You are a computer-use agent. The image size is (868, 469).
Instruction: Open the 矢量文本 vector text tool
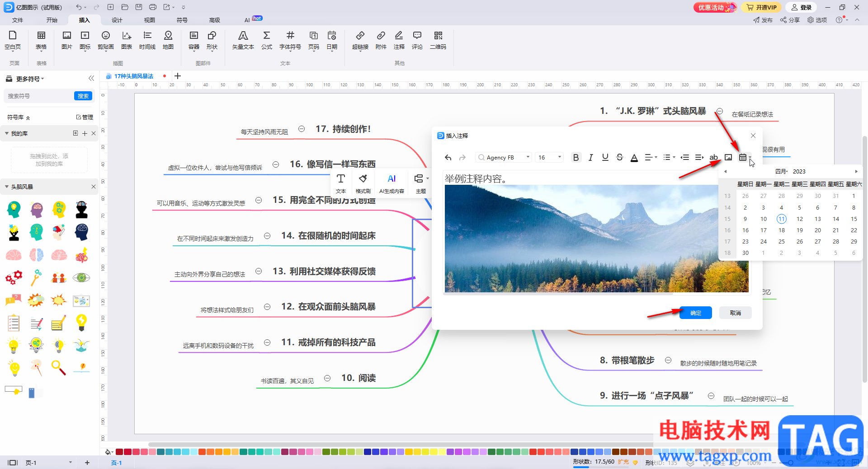click(x=243, y=40)
